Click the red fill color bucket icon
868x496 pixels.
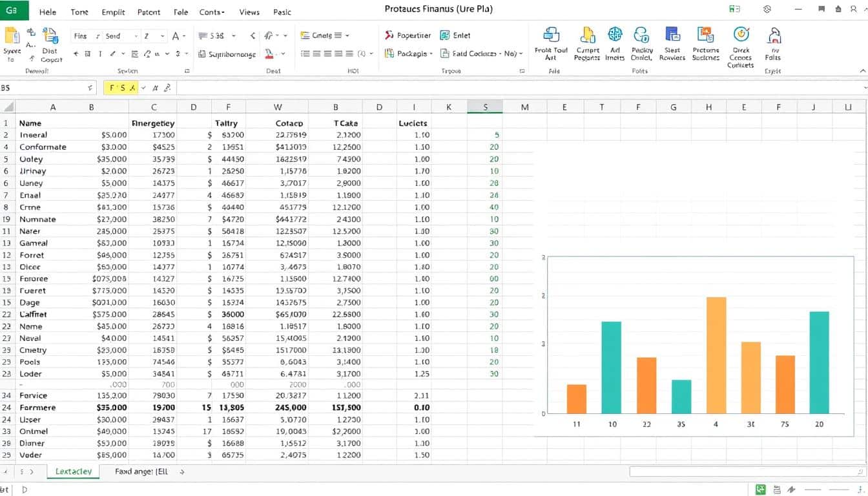271,54
